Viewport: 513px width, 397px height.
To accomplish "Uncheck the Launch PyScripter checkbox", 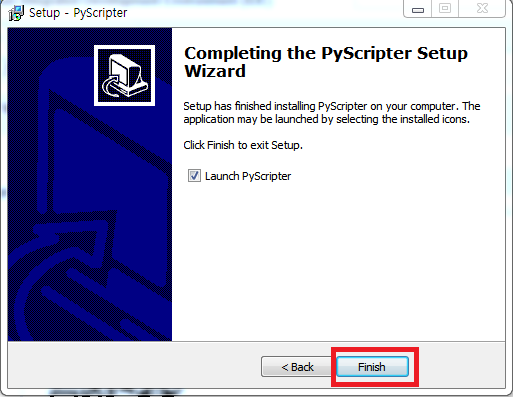I will pyautogui.click(x=194, y=176).
